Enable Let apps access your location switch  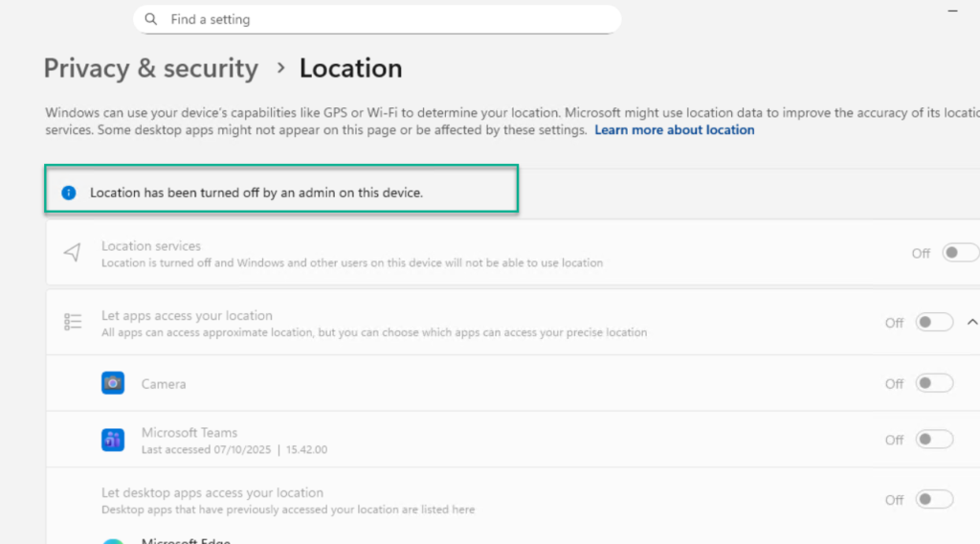click(x=934, y=323)
